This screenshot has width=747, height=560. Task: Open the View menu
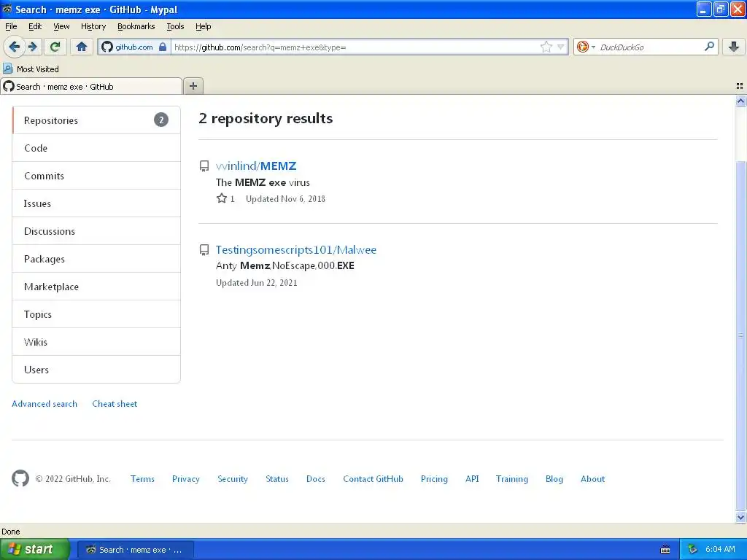pos(61,26)
